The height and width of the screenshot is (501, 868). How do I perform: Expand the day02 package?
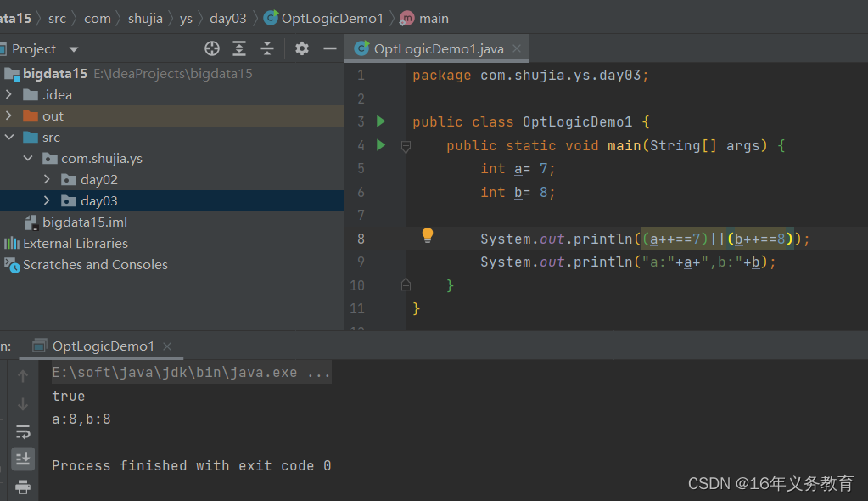[47, 179]
